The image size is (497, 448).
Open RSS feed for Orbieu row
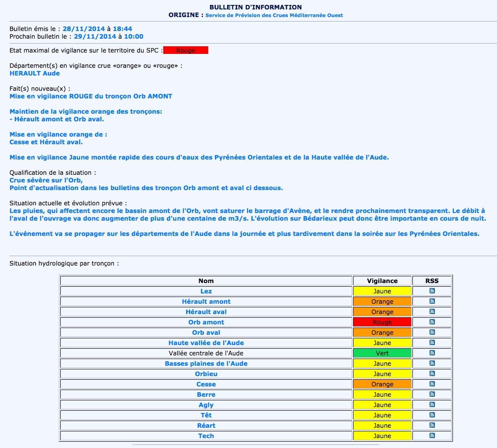[432, 373]
